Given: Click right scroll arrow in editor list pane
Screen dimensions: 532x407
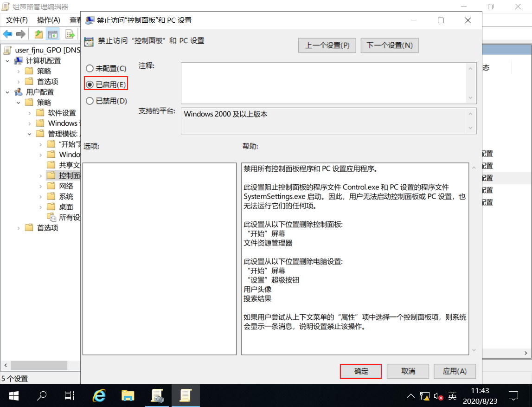Looking at the screenshot, I should click(526, 353).
